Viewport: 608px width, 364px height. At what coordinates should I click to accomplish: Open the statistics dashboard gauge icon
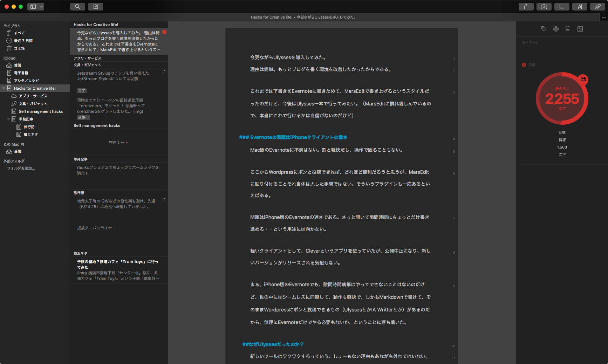click(x=544, y=7)
